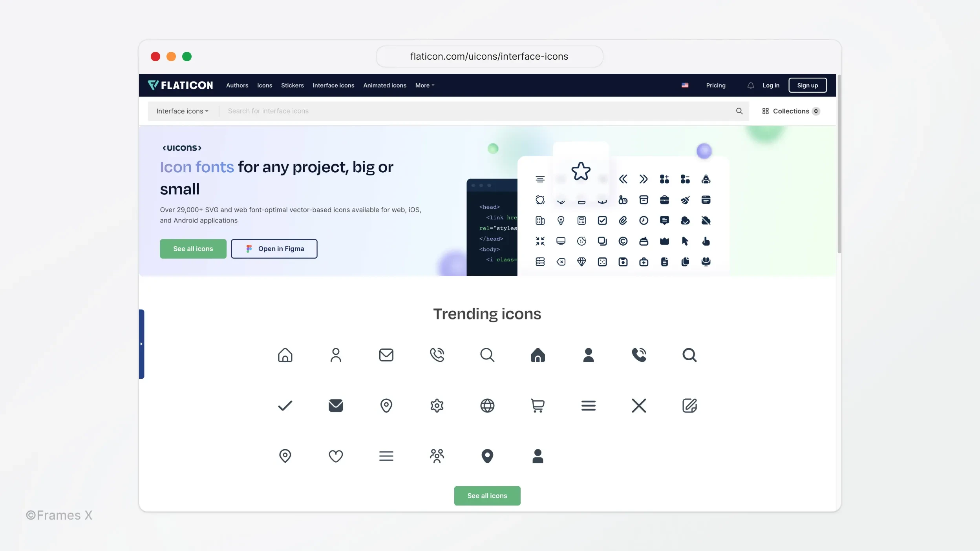Select the Authors menu item

pyautogui.click(x=237, y=85)
